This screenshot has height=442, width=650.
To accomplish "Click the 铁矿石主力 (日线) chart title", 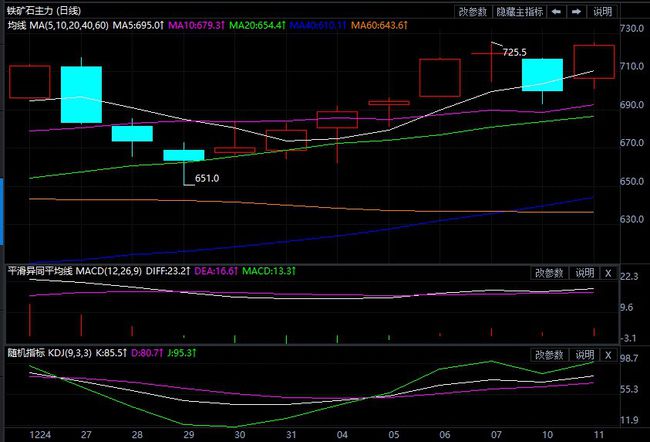I will click(x=43, y=9).
